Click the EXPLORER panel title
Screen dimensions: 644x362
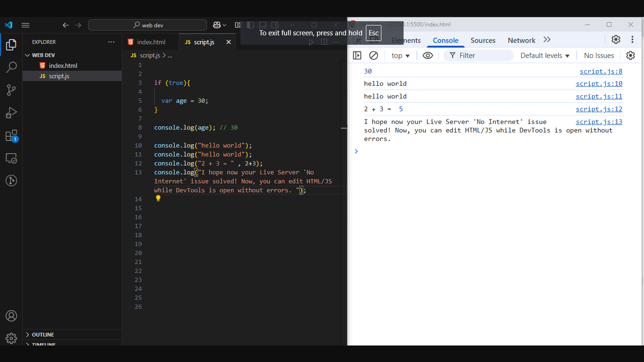click(44, 42)
